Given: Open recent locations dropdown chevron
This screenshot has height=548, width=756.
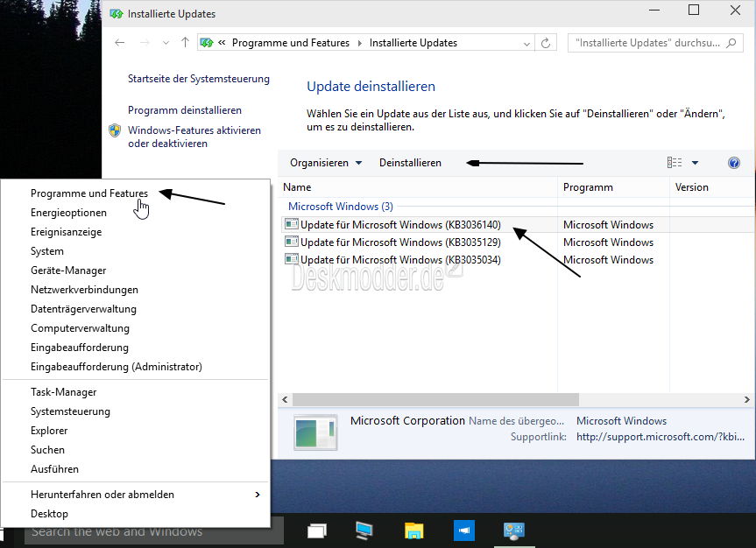Looking at the screenshot, I should [166, 43].
